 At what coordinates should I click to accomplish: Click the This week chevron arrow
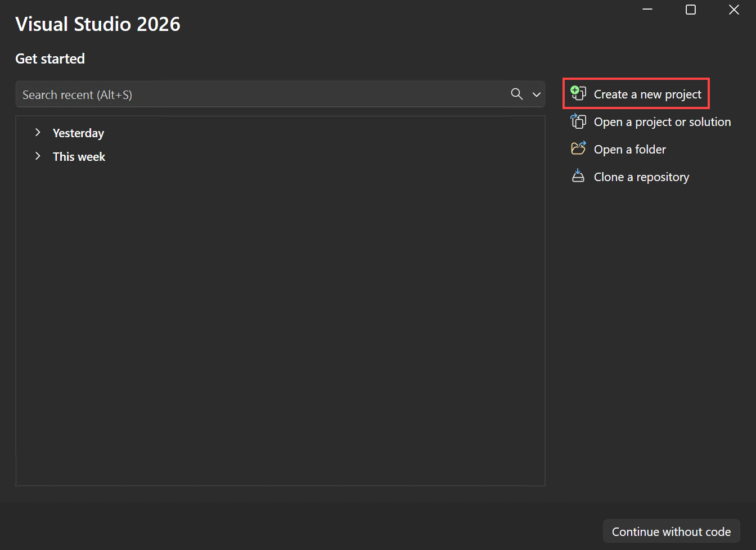pyautogui.click(x=37, y=156)
